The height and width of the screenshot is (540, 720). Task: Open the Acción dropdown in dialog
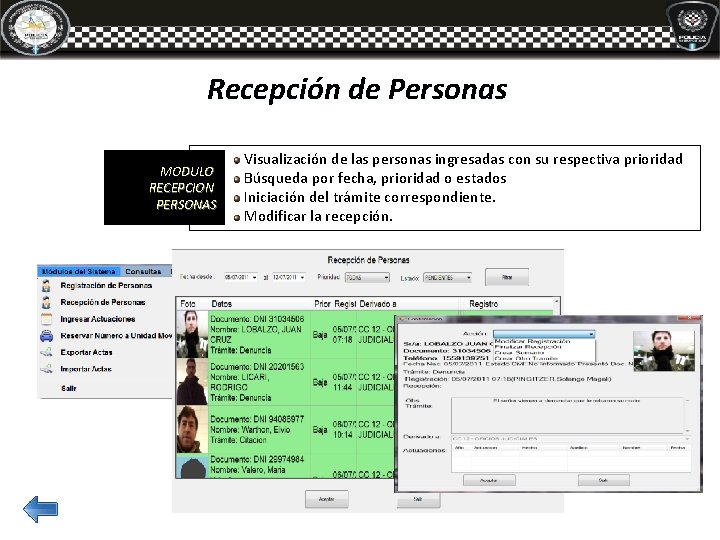tap(591, 334)
